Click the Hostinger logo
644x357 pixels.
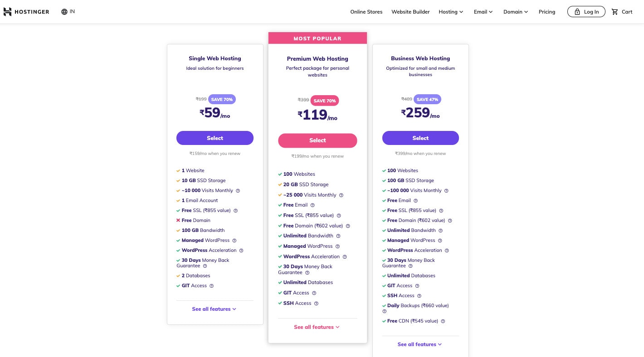tap(26, 11)
